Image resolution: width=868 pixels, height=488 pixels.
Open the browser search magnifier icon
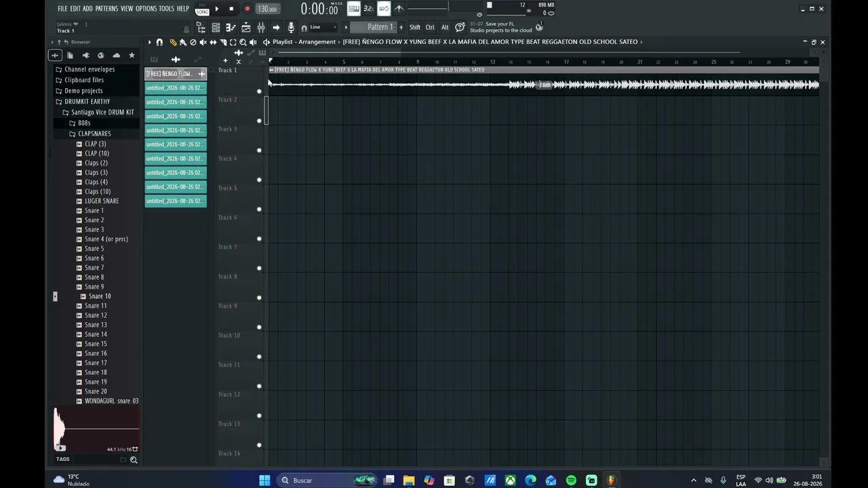coord(134,460)
